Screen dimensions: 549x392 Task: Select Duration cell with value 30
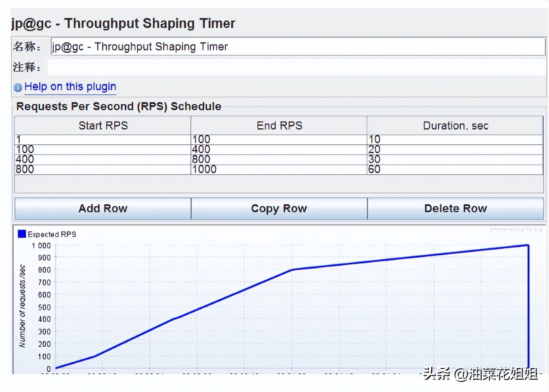(455, 160)
